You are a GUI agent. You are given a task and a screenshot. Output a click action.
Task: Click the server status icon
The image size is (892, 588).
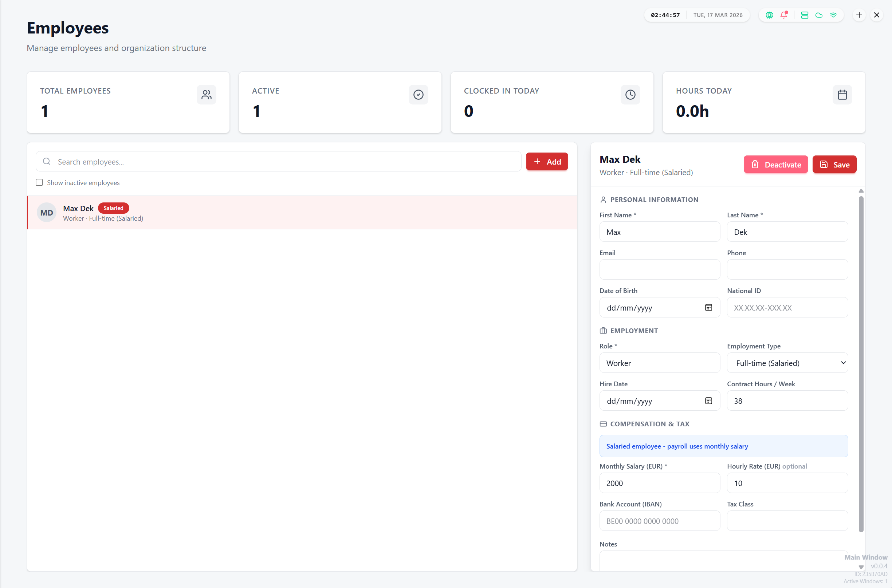[x=804, y=15]
